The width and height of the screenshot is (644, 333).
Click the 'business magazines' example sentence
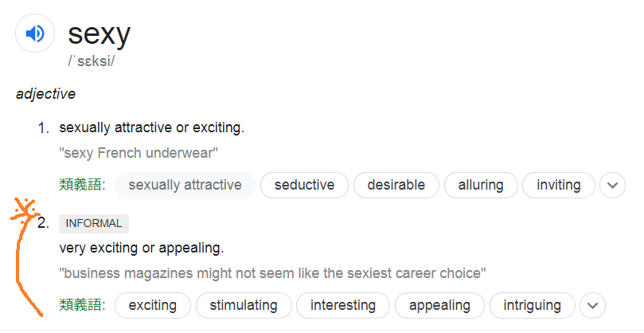click(272, 273)
